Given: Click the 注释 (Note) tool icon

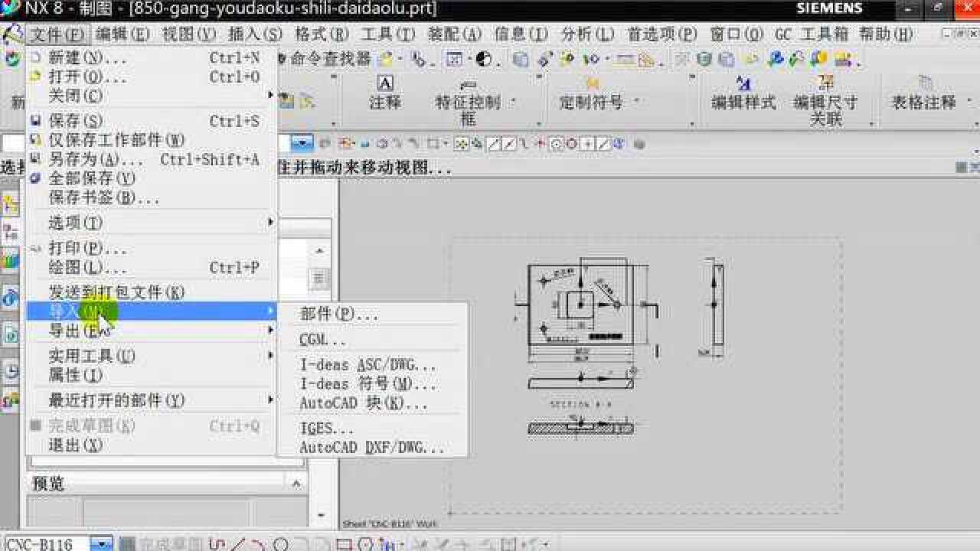Looking at the screenshot, I should 385,83.
